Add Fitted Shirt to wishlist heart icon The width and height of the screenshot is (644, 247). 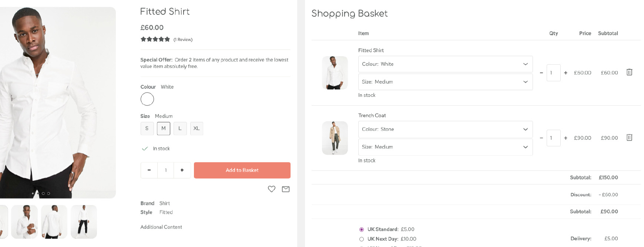(272, 189)
